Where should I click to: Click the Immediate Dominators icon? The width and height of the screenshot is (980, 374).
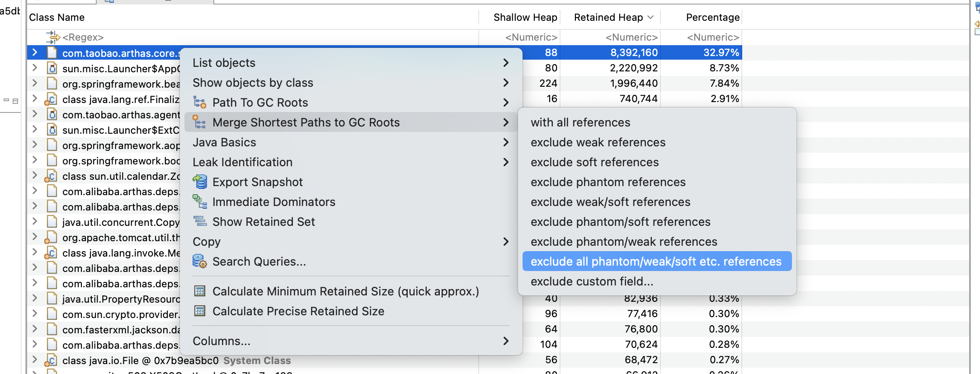[199, 202]
